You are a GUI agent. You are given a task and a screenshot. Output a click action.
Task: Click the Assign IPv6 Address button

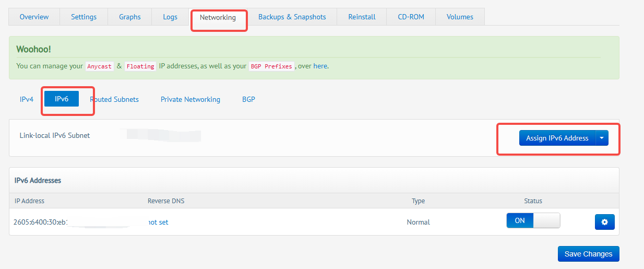coord(557,138)
